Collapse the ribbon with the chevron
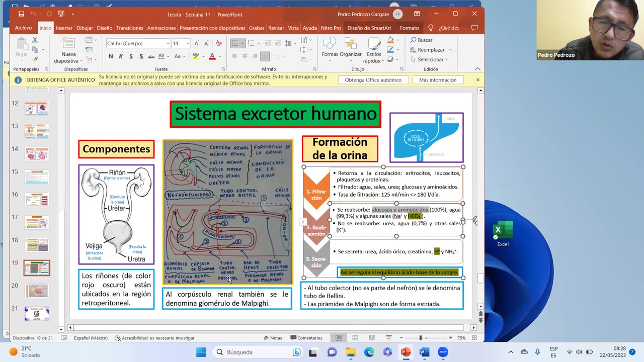 pyautogui.click(x=477, y=69)
